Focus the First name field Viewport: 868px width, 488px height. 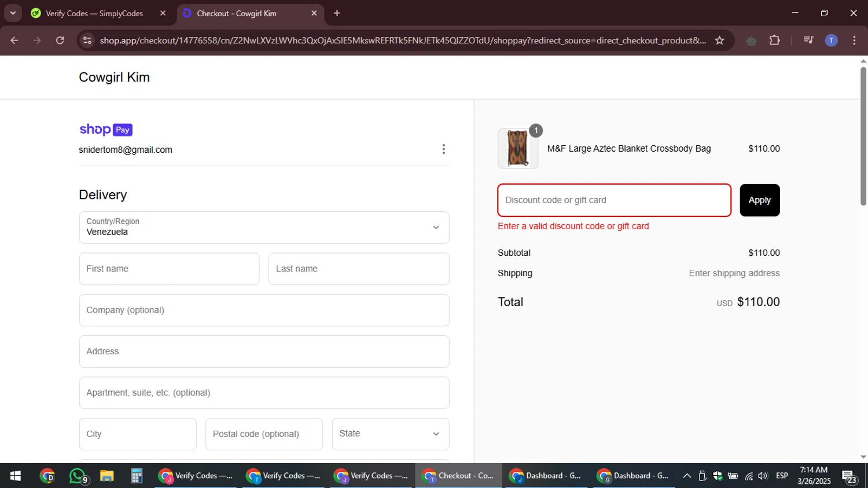169,269
